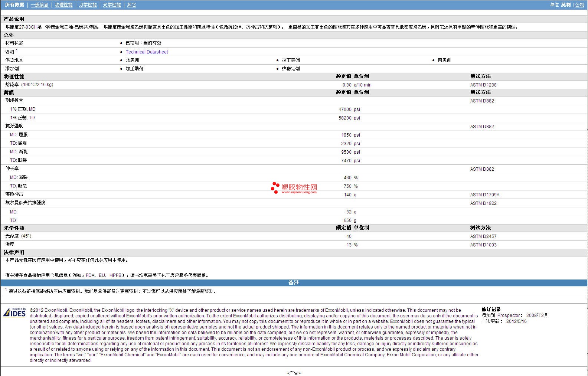The height and width of the screenshot is (376, 588).
Task: Click ASTM D1003 test method
Action: 483,245
